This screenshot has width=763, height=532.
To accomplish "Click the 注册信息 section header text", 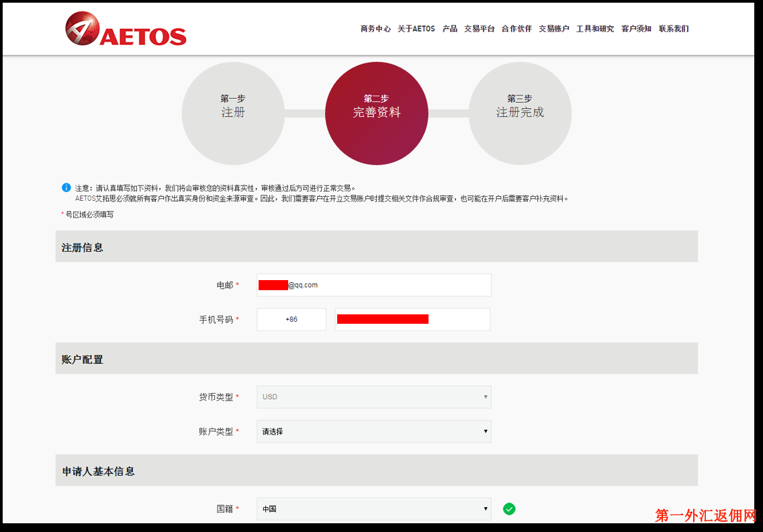I will 82,248.
